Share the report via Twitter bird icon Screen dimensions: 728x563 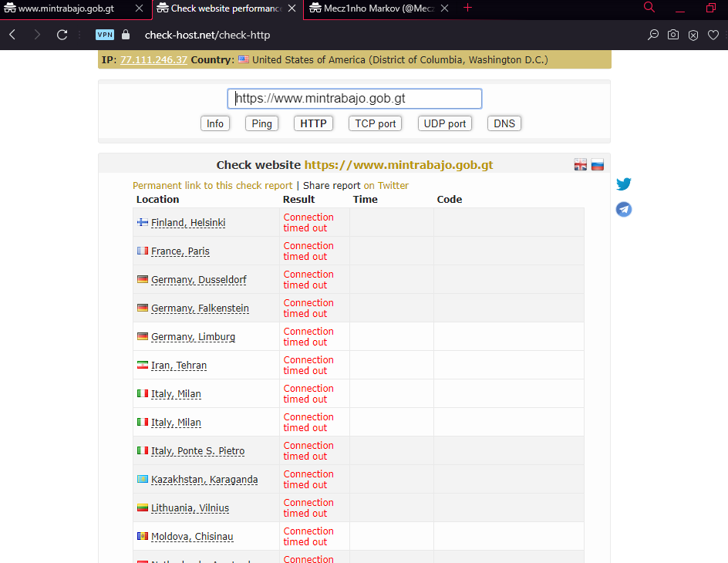tap(623, 184)
